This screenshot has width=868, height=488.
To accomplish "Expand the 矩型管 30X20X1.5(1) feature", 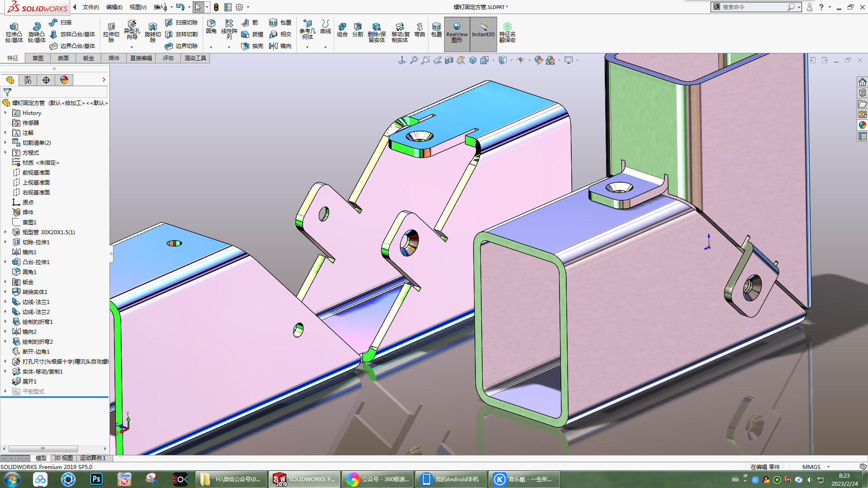I will tap(5, 232).
